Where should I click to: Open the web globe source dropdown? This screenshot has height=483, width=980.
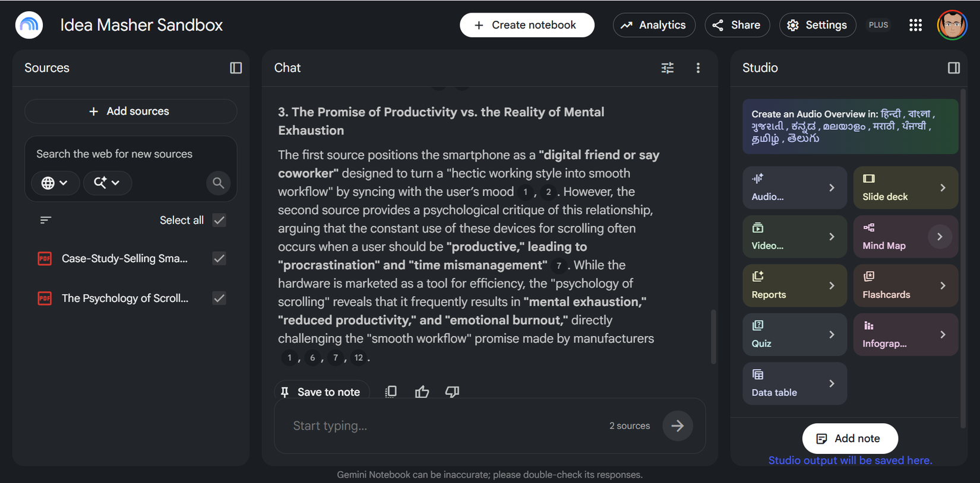click(x=54, y=183)
